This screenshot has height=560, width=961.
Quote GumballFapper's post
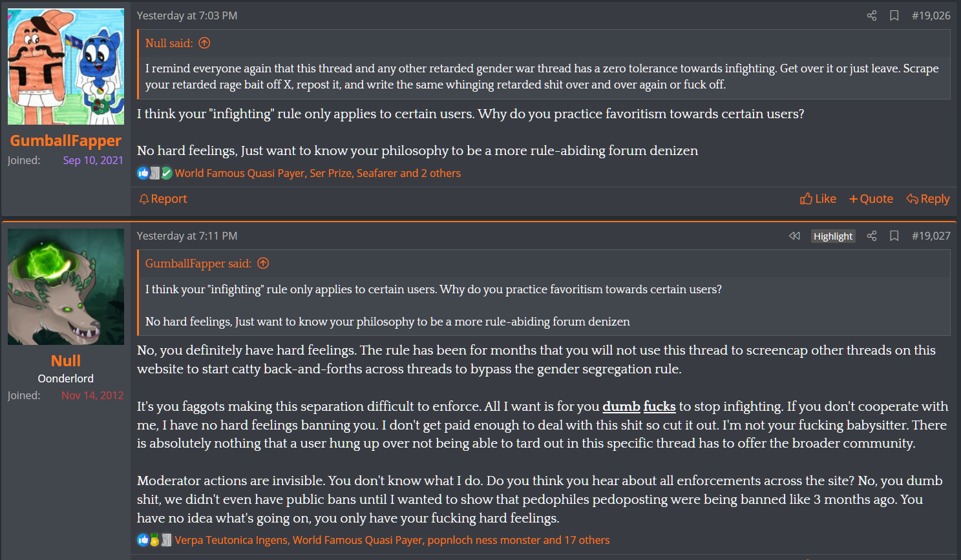871,199
